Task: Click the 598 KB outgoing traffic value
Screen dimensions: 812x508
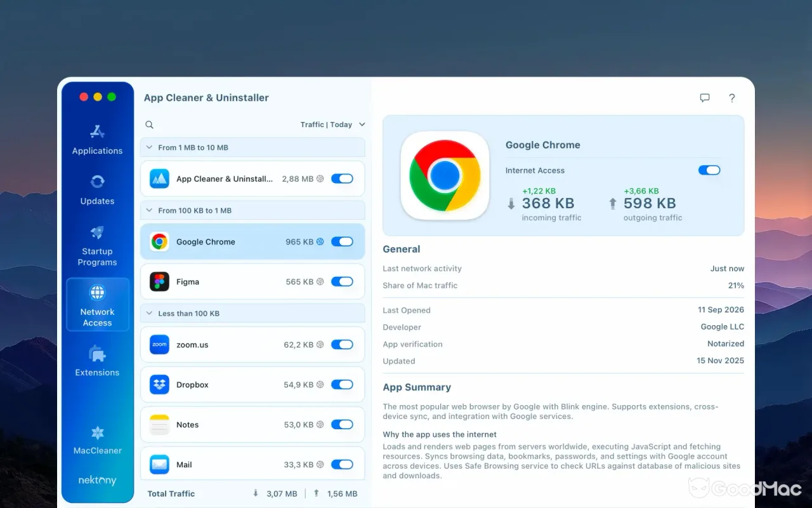Action: [650, 203]
